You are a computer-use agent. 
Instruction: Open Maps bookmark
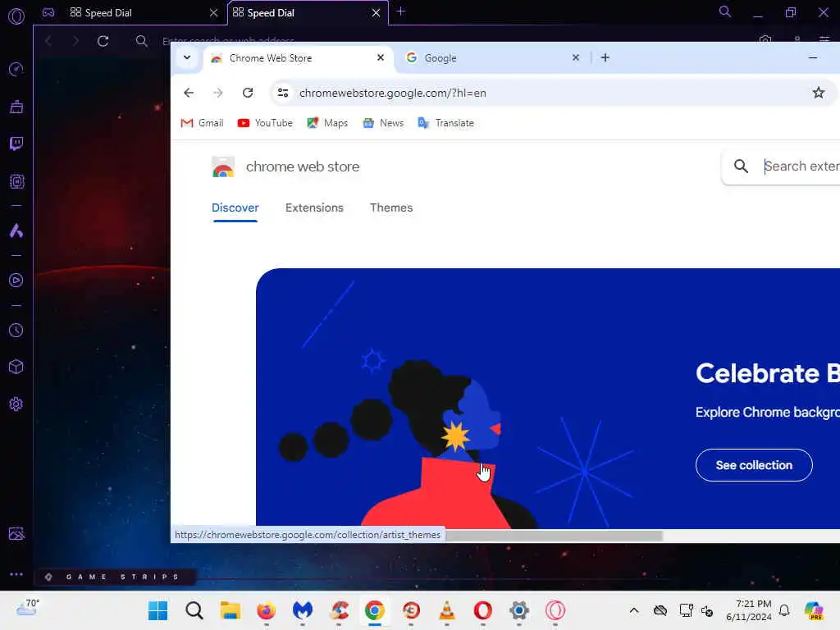(x=327, y=123)
